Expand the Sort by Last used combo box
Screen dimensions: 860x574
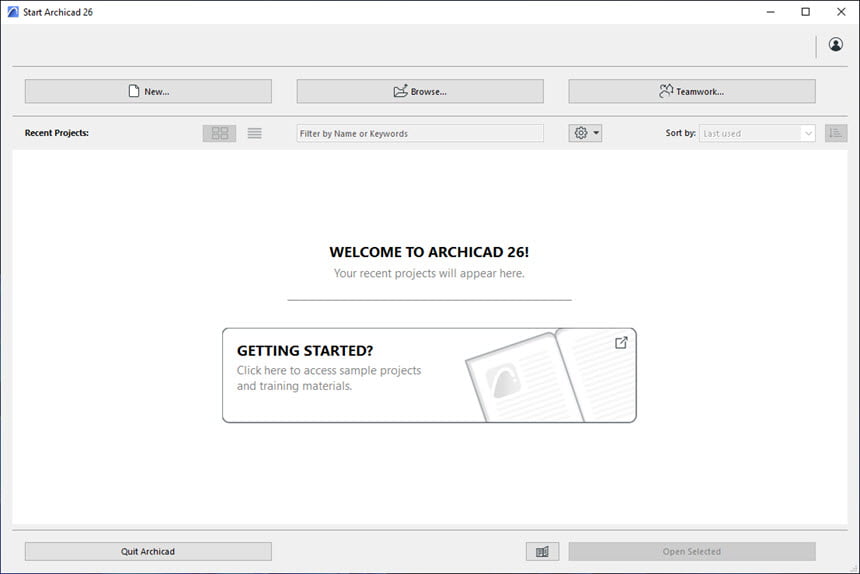click(x=757, y=133)
